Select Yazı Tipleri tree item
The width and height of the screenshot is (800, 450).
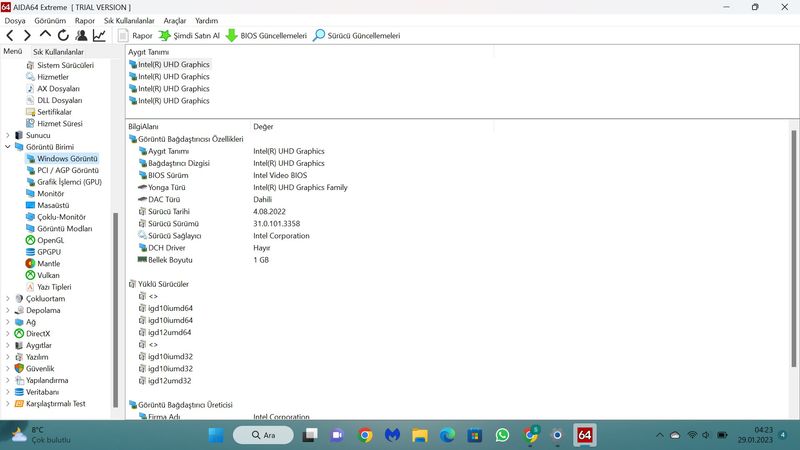(x=48, y=287)
